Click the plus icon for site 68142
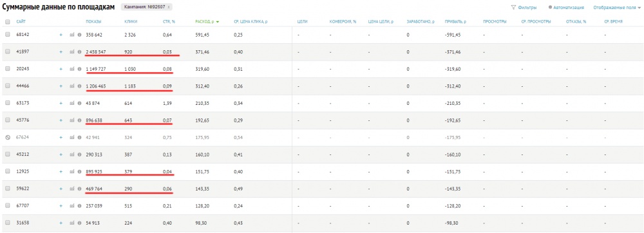This screenshot has height=233, width=644. tap(61, 35)
